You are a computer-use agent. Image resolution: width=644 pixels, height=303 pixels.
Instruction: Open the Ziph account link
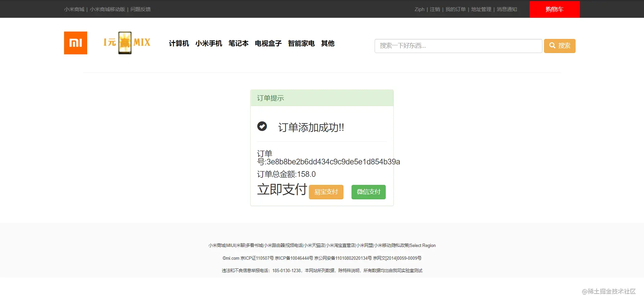pos(419,9)
